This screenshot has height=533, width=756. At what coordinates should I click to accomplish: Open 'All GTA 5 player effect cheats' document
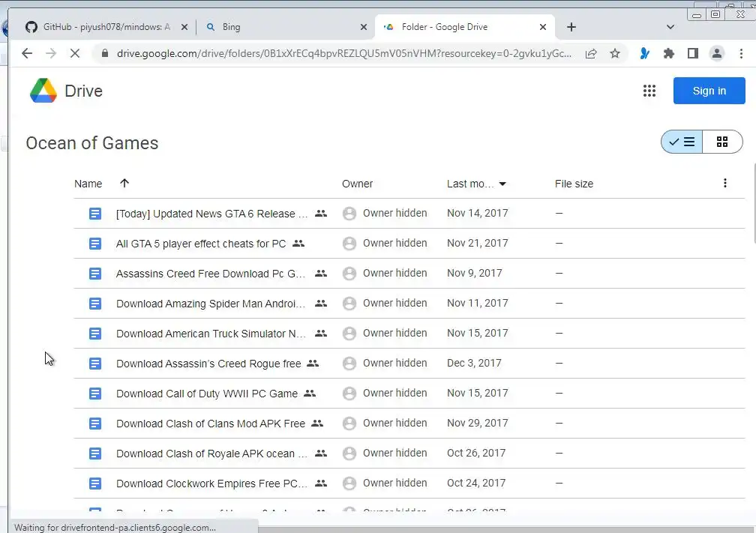coord(200,244)
